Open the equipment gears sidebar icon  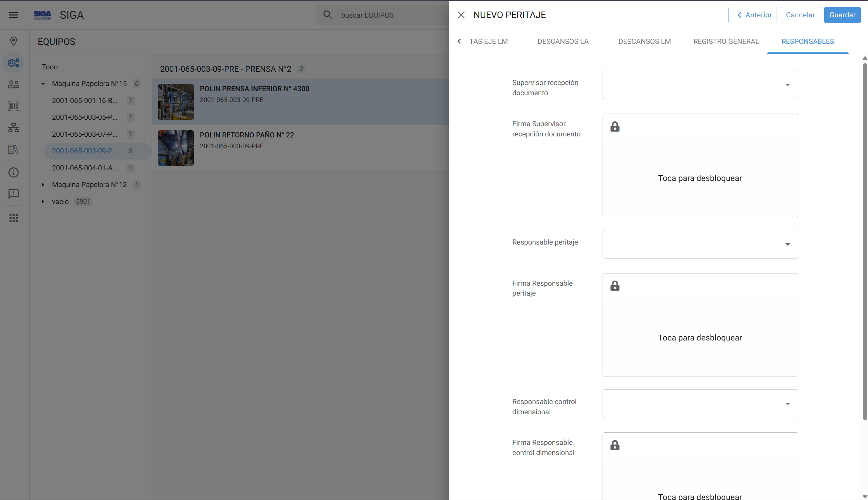(x=14, y=63)
